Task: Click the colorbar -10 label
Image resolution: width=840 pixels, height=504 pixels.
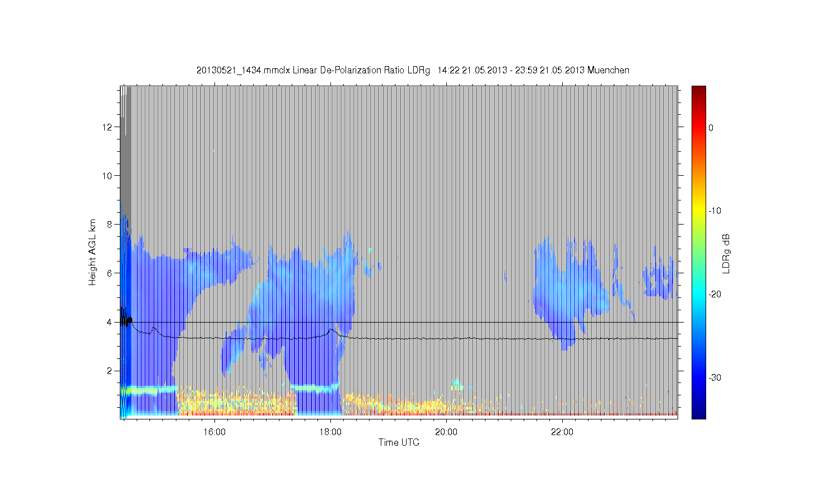Action: click(x=715, y=211)
